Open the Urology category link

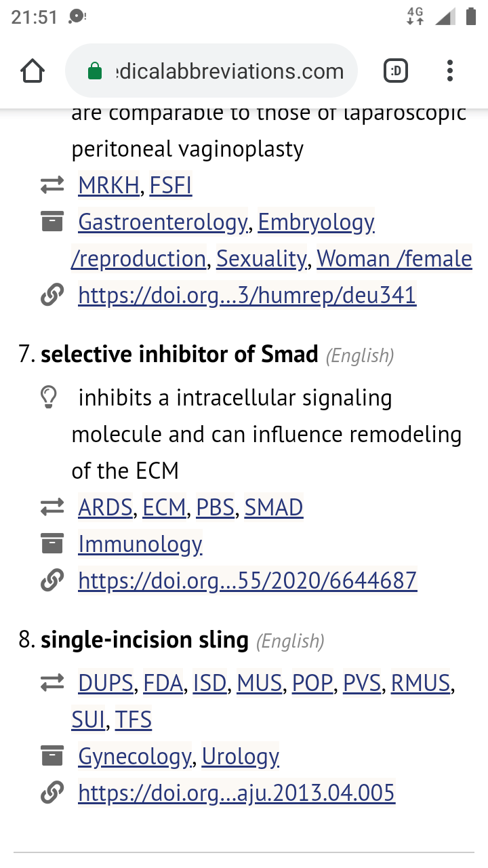pos(241,756)
